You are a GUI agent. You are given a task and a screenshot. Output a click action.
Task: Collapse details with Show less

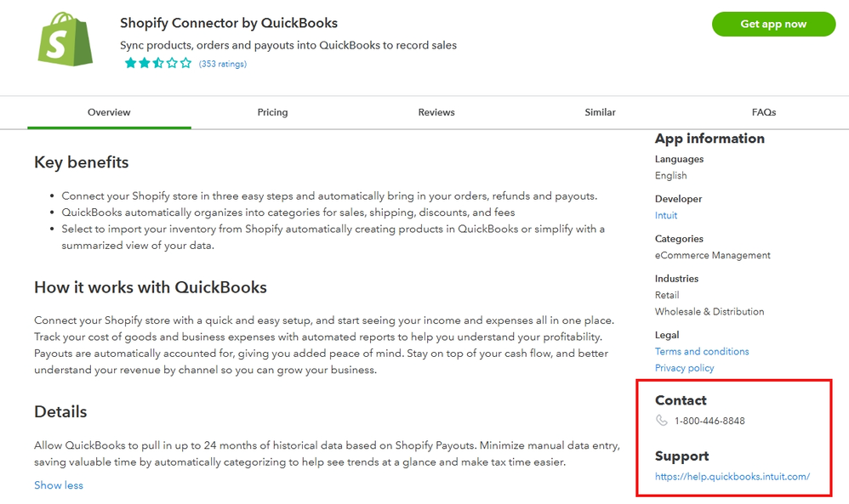coord(59,485)
